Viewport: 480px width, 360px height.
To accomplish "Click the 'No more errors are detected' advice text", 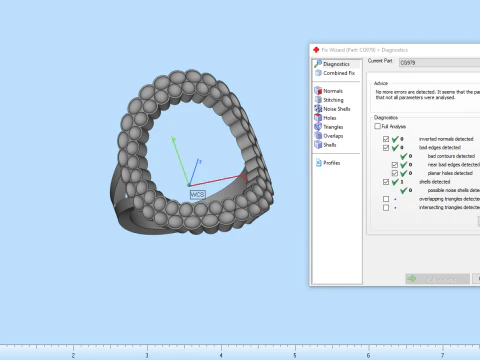I will (428, 94).
